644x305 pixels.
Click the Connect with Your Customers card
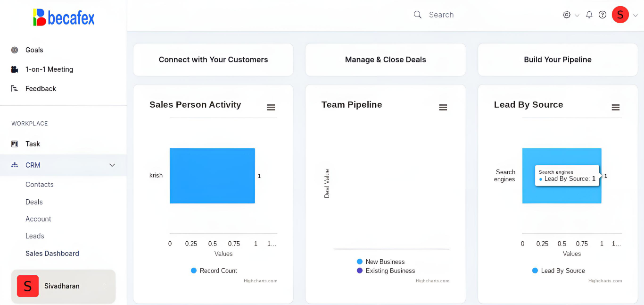[x=213, y=59]
